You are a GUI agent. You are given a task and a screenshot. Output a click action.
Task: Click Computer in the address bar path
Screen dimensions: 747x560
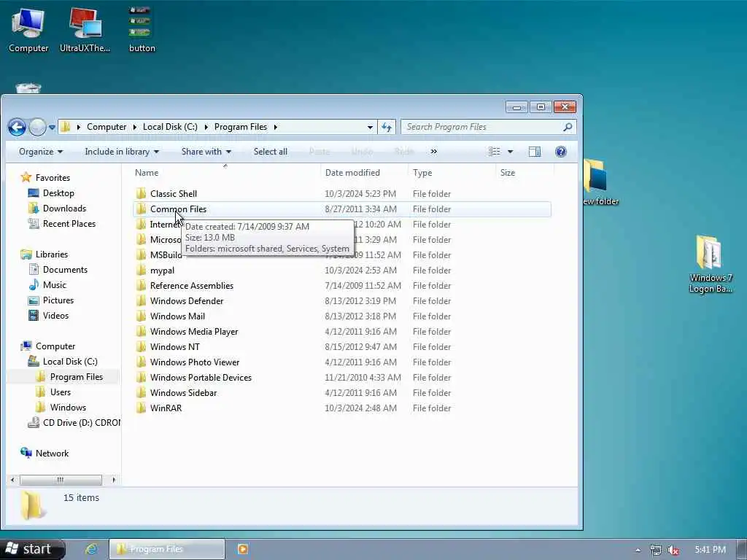click(107, 127)
